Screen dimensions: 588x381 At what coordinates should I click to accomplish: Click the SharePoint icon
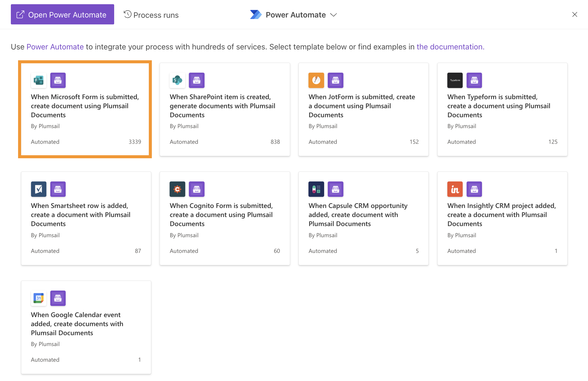coord(177,80)
